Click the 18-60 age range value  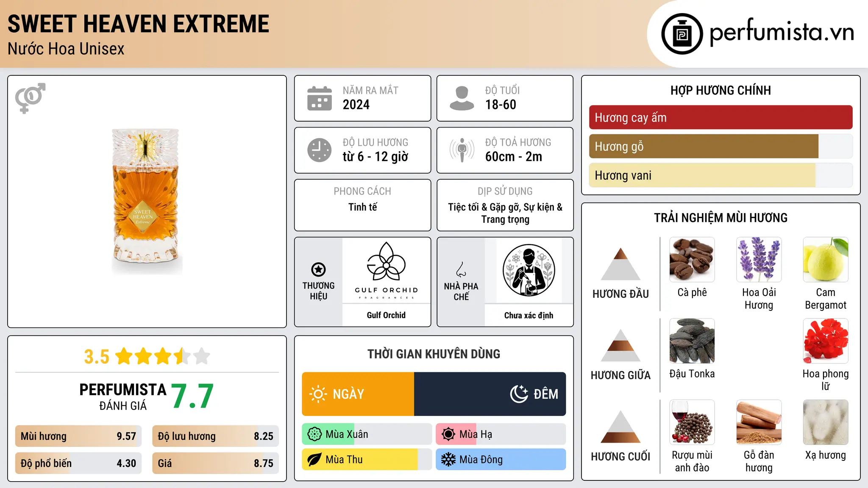(x=501, y=105)
